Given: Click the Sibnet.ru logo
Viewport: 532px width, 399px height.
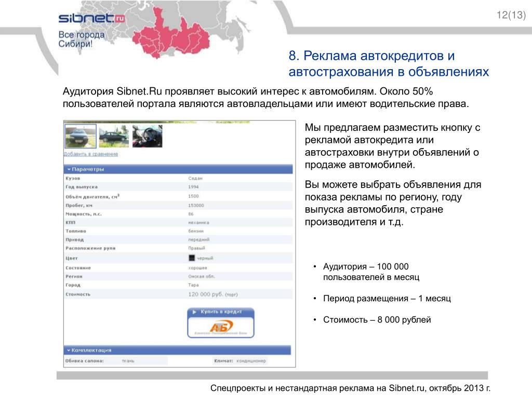Looking at the screenshot, I should tap(91, 18).
